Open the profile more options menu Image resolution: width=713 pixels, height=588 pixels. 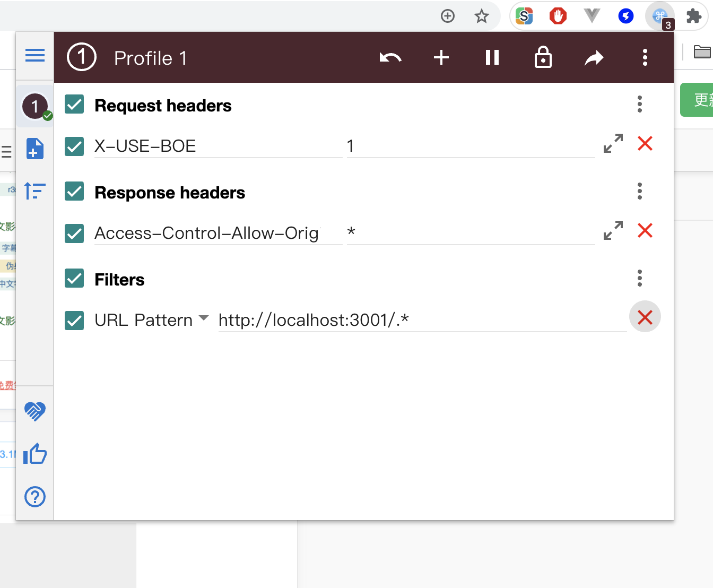point(645,57)
